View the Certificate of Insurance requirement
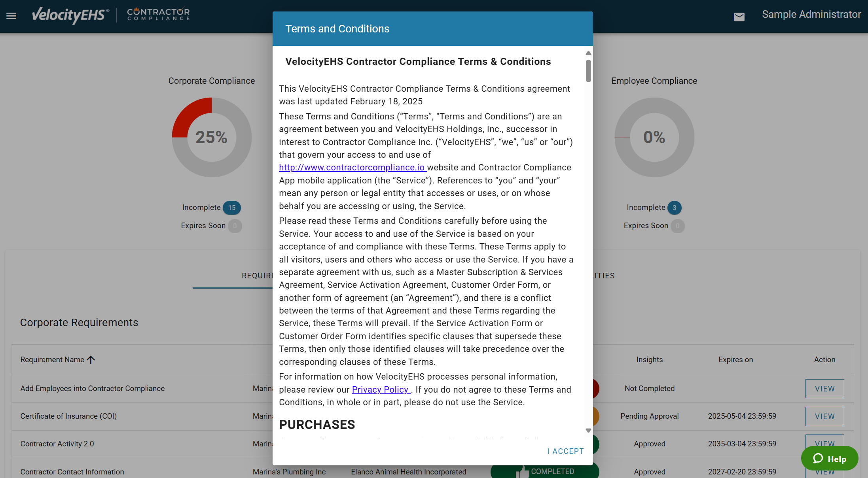The height and width of the screenshot is (478, 868). (824, 416)
